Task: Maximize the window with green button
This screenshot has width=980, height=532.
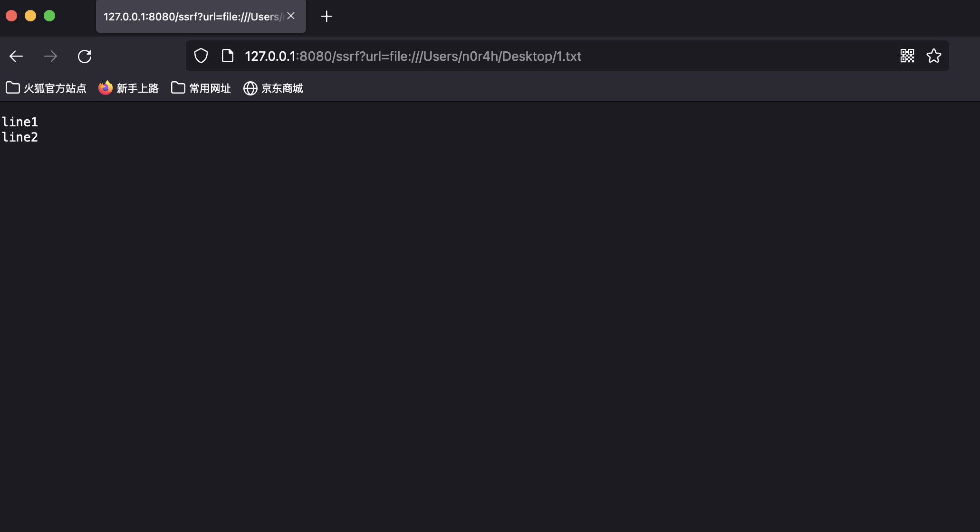Action: [49, 16]
